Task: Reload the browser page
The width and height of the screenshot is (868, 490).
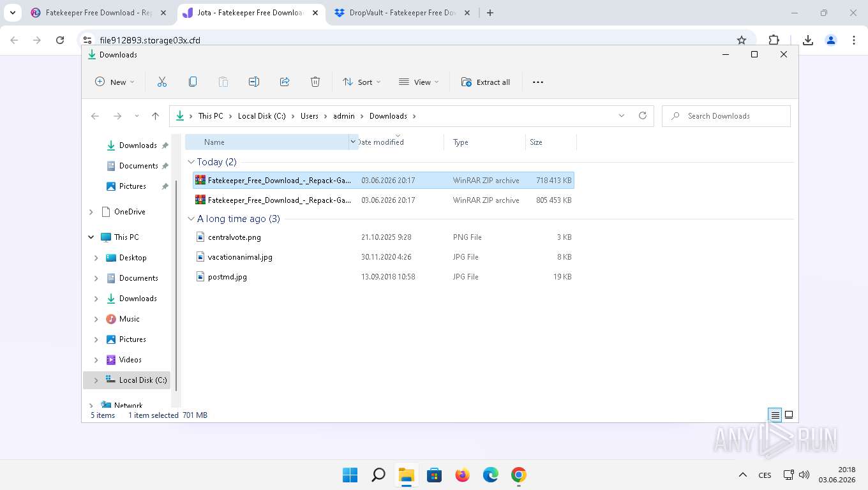Action: (60, 40)
